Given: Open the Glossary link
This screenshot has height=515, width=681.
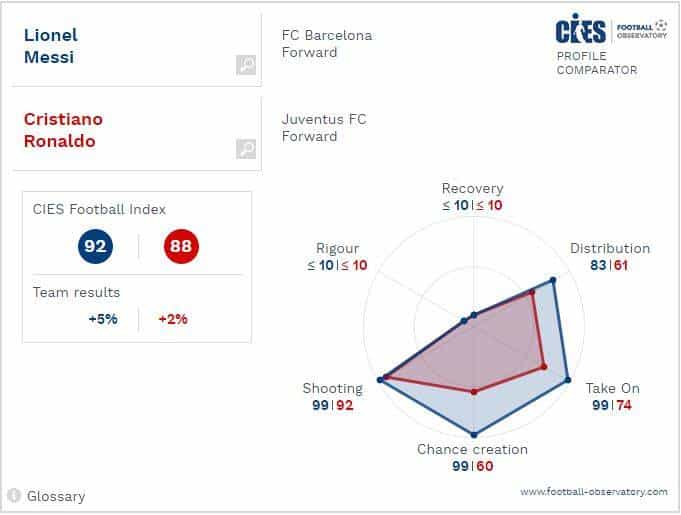Looking at the screenshot, I should (x=56, y=496).
